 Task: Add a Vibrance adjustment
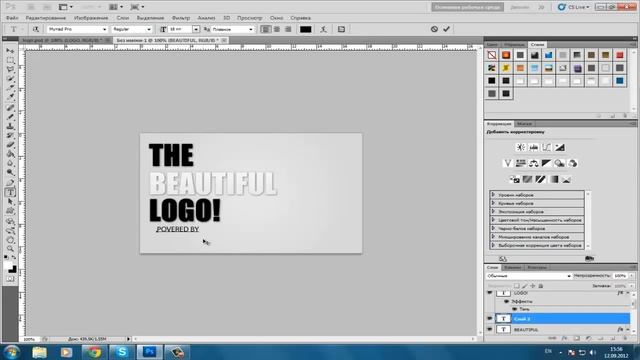(507, 163)
